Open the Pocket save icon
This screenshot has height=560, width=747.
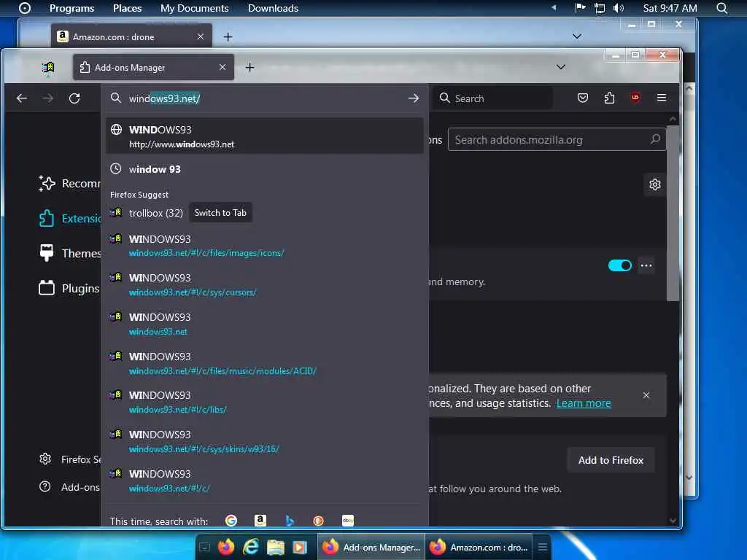(x=583, y=98)
